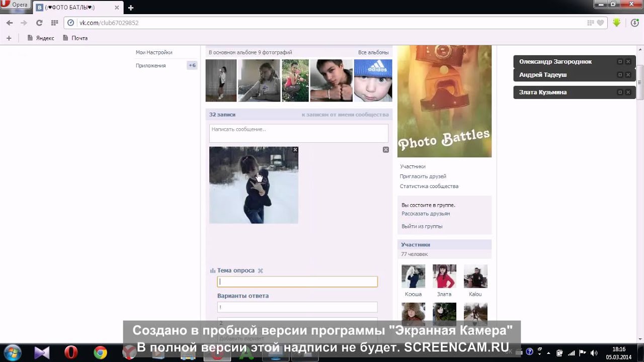This screenshot has width=644, height=362.
Task: Remove the poll via X near Тема опроса
Action: [x=261, y=270]
